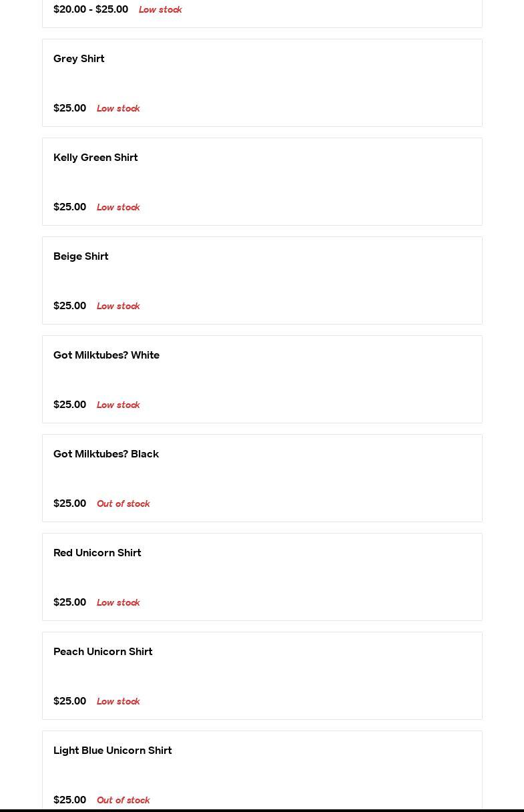This screenshot has width=524, height=812.
Task: Select the Red Unicorn Shirt title
Action: point(97,553)
